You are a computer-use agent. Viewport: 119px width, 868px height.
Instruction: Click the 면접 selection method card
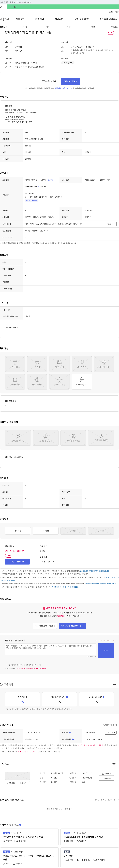[46, 531]
